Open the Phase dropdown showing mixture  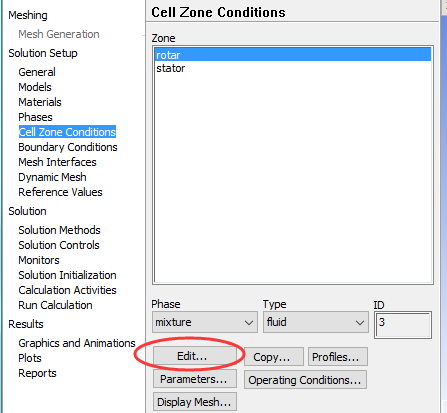click(x=205, y=322)
